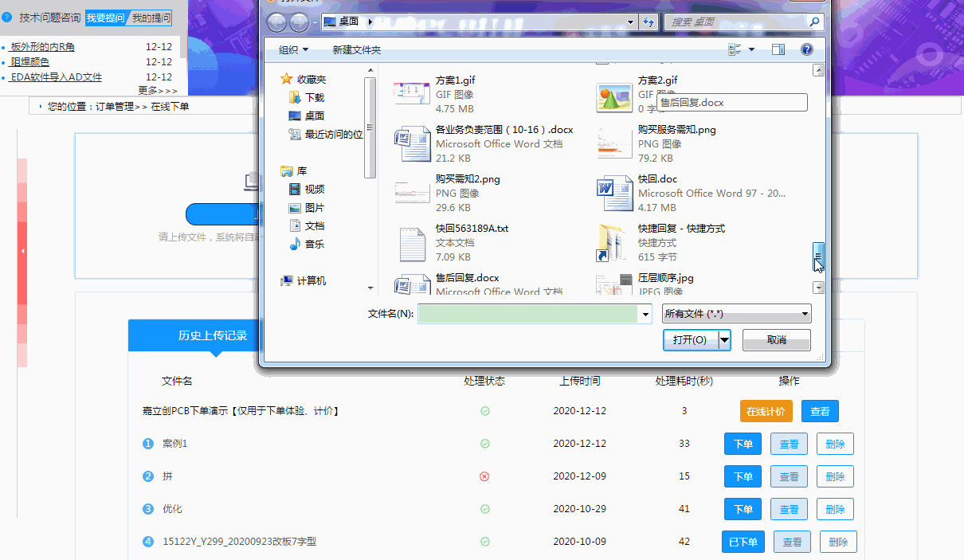Click the help question-mark icon in dialog toolbar
Image resolution: width=964 pixels, height=560 pixels.
[807, 49]
